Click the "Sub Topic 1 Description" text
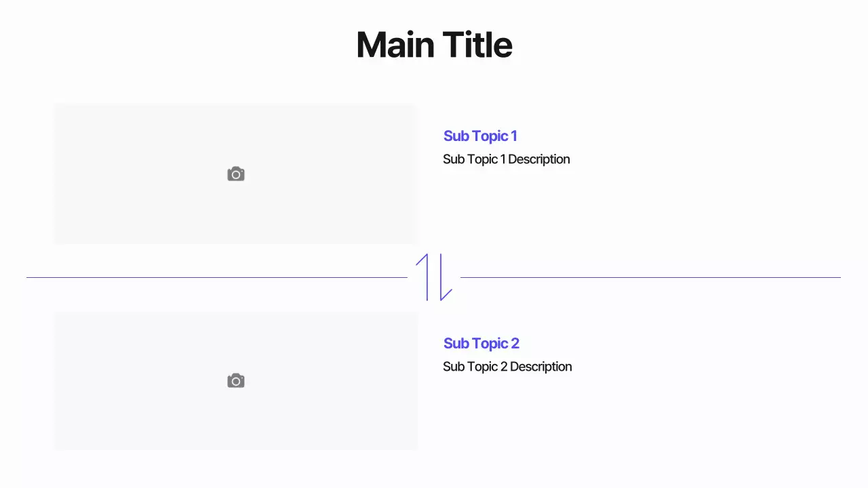This screenshot has height=488, width=868. click(506, 159)
